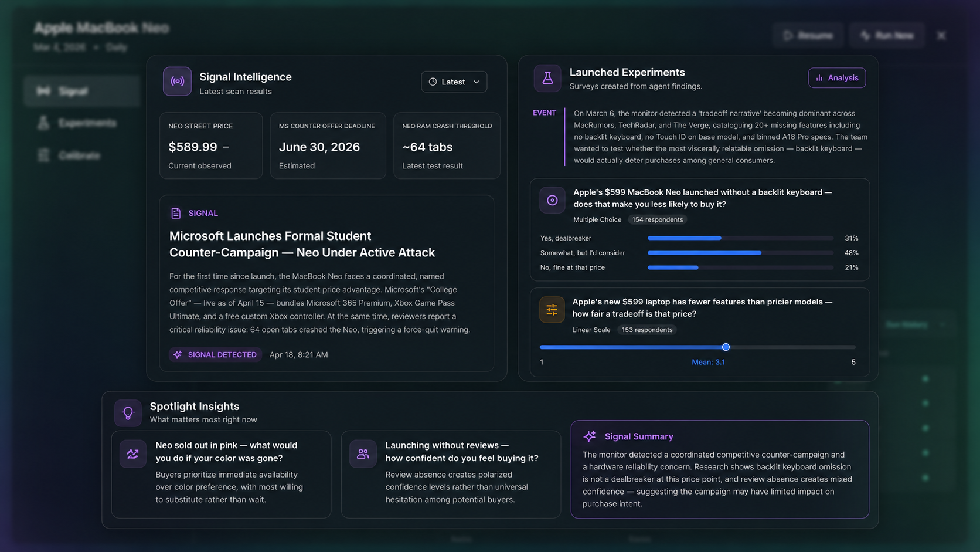Open the Signal tab in sidebar

(x=82, y=91)
